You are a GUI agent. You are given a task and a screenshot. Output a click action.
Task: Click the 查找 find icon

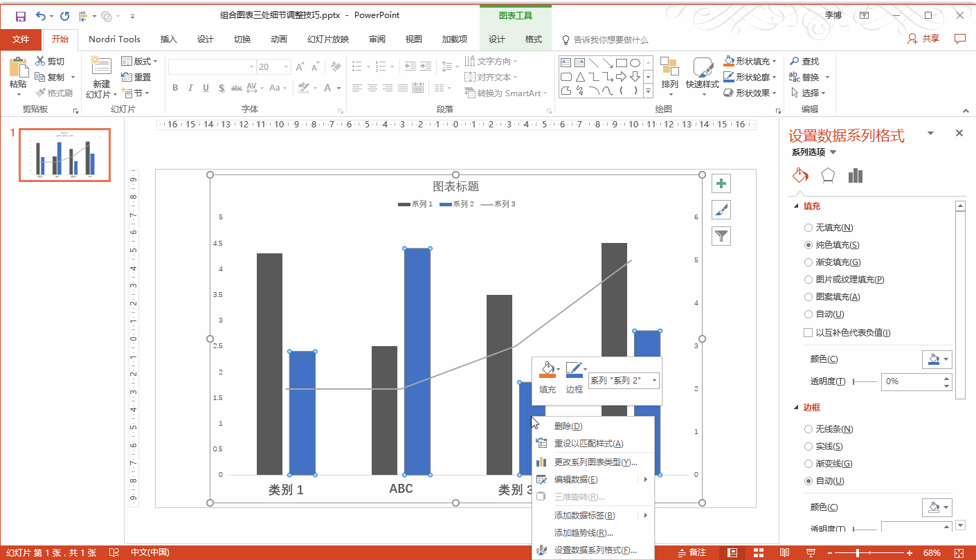804,61
